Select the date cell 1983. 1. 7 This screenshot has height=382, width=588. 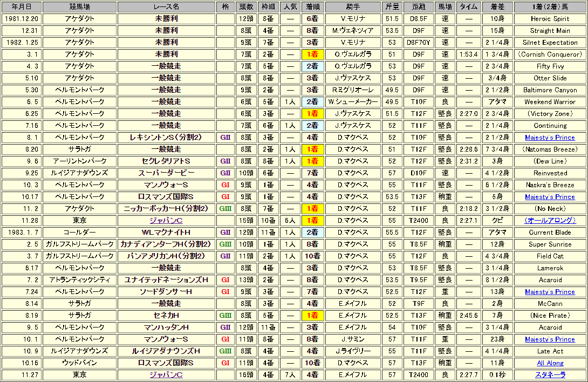pyautogui.click(x=22, y=233)
